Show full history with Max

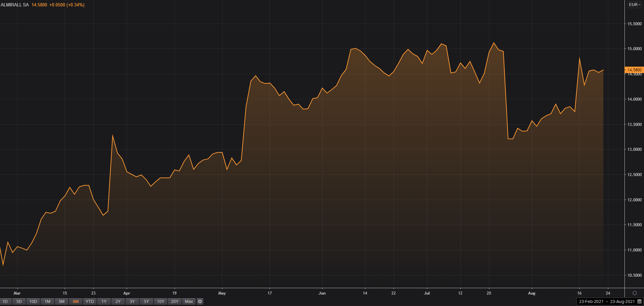(189, 302)
